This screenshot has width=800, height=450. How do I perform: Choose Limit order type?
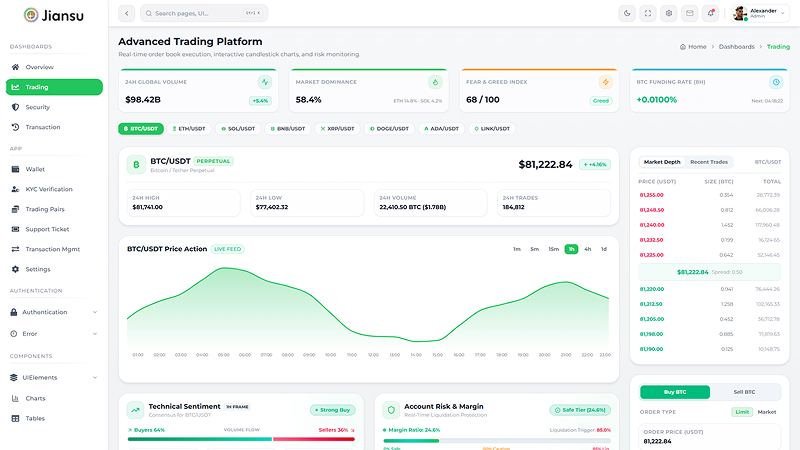pos(742,412)
